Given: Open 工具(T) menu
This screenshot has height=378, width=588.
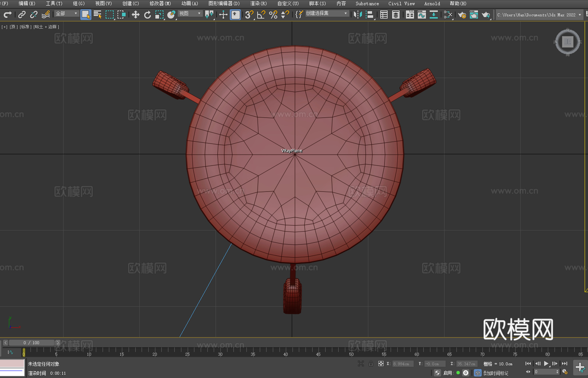Looking at the screenshot, I should 54,3.
